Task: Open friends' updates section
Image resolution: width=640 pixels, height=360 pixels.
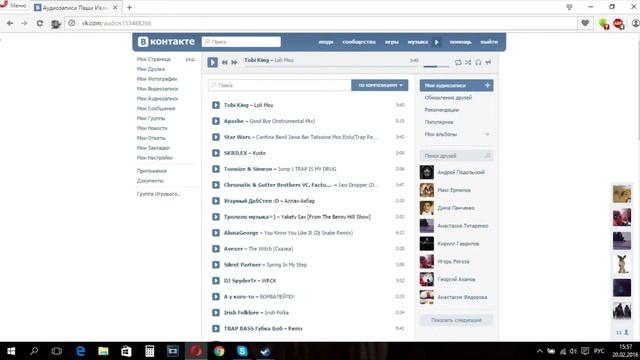Action: (448, 98)
